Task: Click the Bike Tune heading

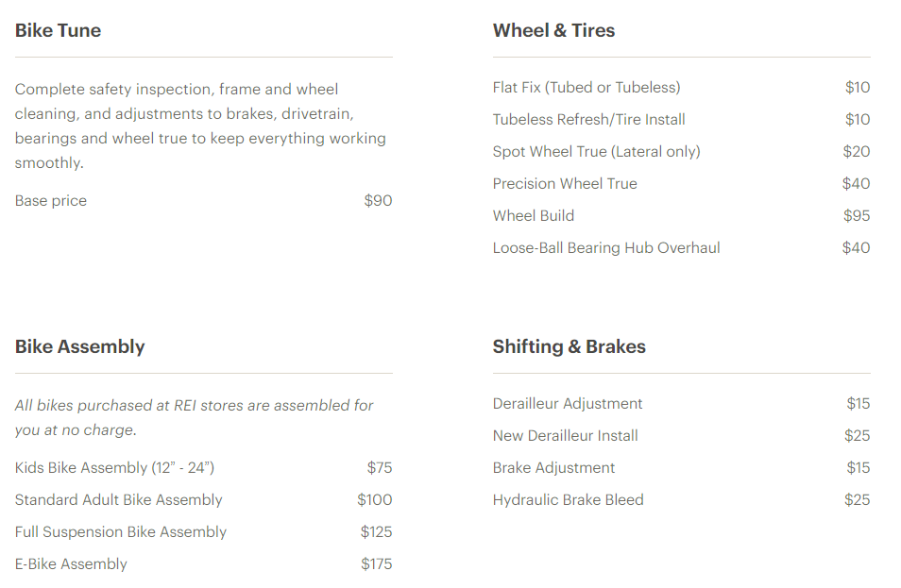Action: point(58,30)
